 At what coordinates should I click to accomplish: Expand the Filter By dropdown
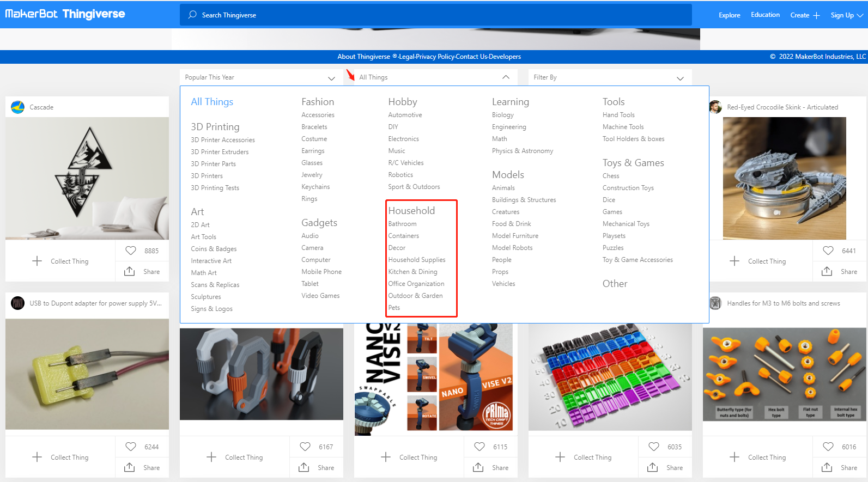coord(609,77)
